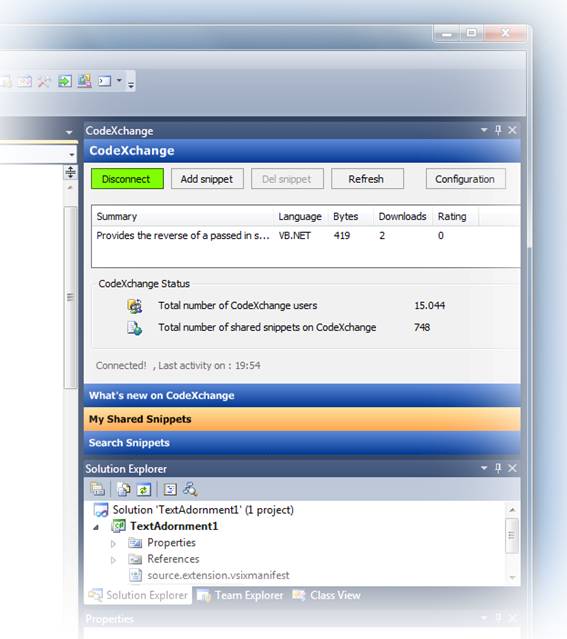The width and height of the screenshot is (567, 639).
Task: Select the VB.NET reverse string snippet row
Action: (x=306, y=236)
